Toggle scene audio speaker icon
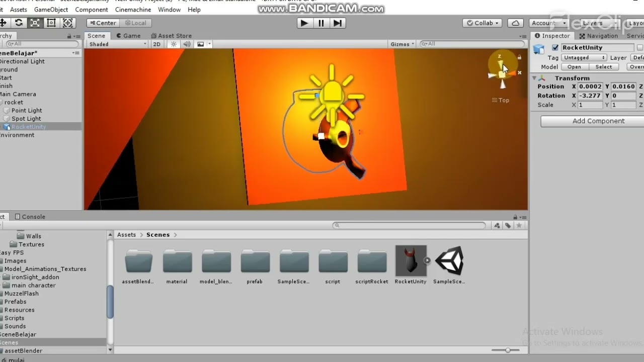Screen dimensions: 644x362 [187, 44]
